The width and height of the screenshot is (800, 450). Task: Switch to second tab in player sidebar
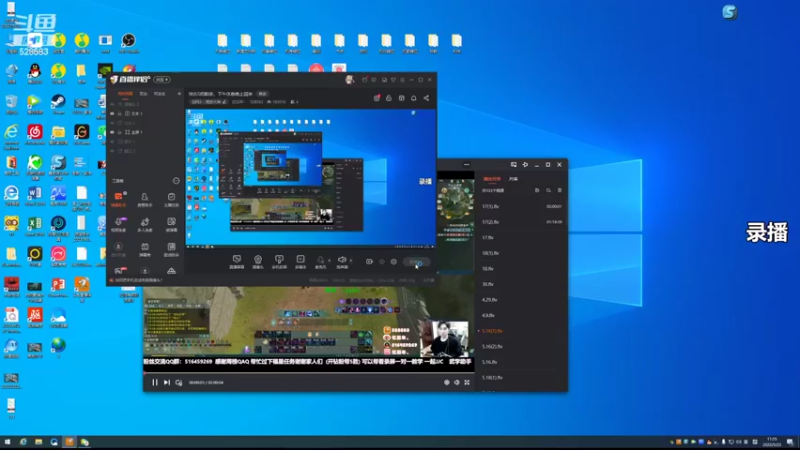point(513,179)
